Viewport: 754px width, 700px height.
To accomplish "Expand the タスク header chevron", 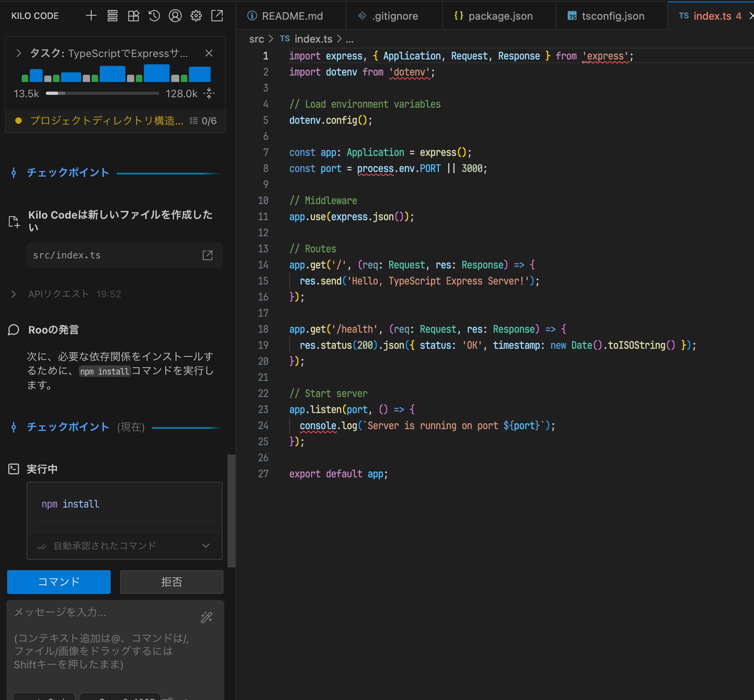I will tap(18, 53).
